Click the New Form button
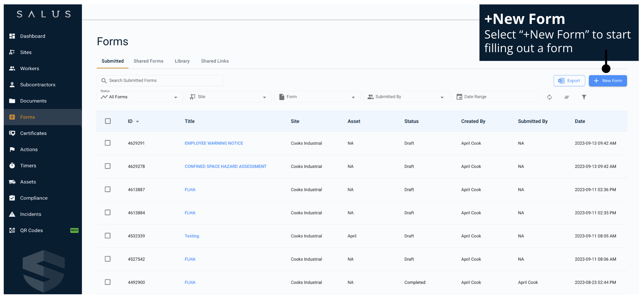Viewport: 644px width, 303px height. point(607,81)
